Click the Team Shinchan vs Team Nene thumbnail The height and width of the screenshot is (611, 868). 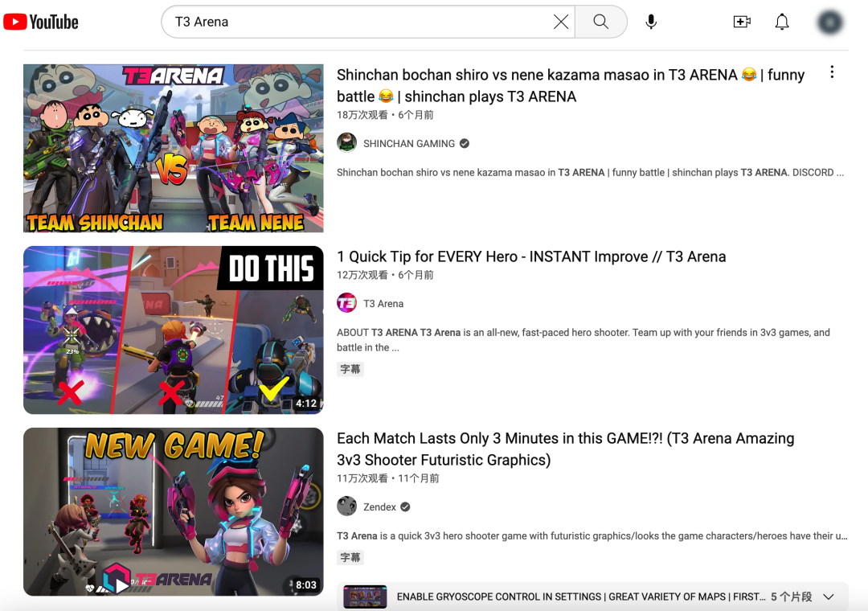(x=174, y=149)
